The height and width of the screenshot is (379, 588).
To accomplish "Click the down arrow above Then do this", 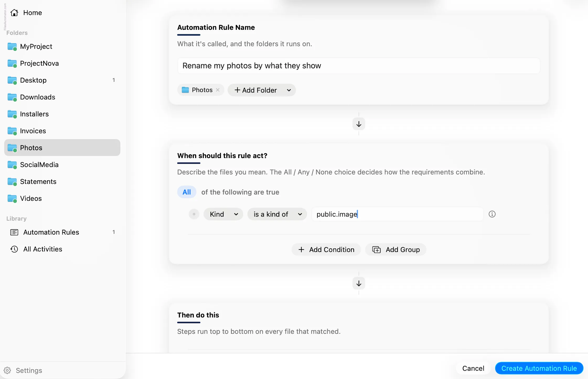I will (359, 283).
